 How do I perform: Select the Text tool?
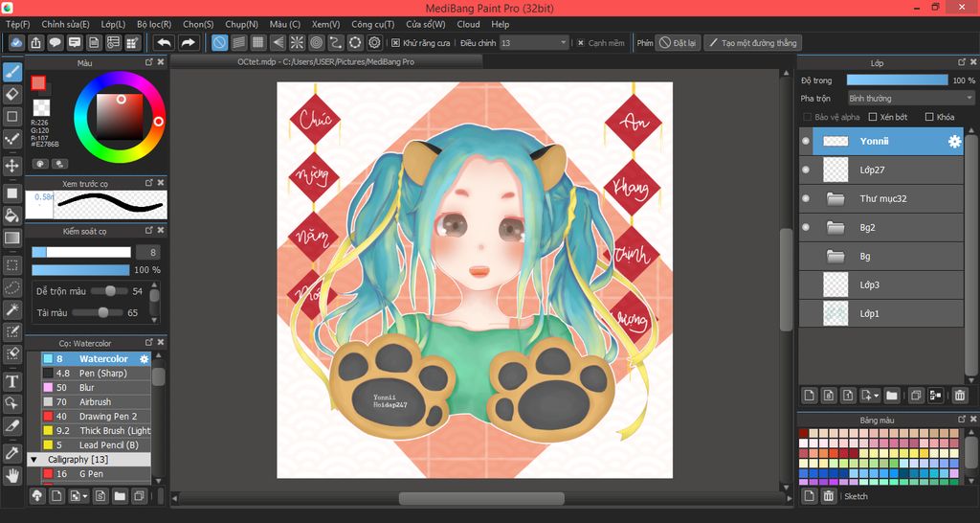tap(11, 381)
